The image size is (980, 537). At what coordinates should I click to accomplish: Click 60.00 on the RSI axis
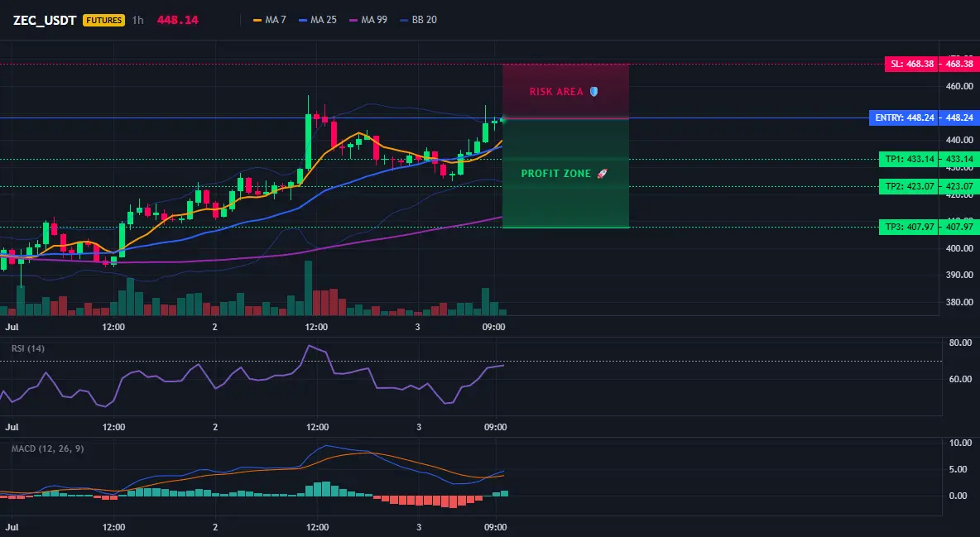click(x=960, y=379)
